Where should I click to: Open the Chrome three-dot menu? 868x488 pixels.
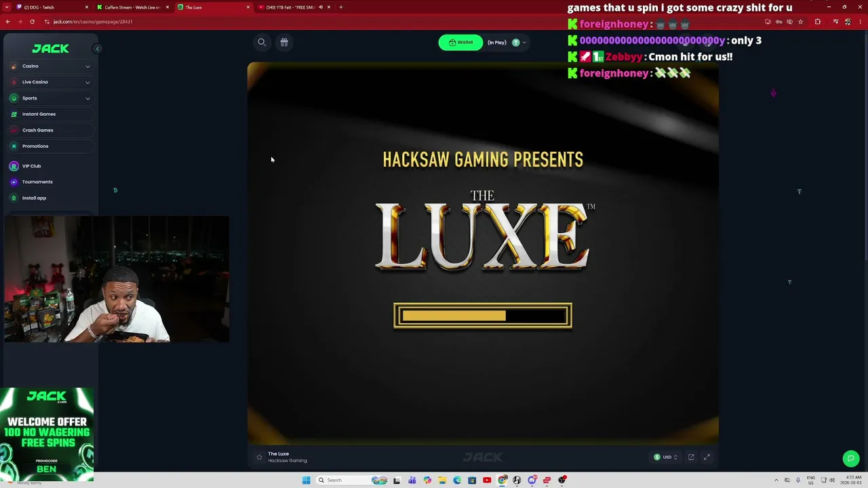(x=860, y=22)
